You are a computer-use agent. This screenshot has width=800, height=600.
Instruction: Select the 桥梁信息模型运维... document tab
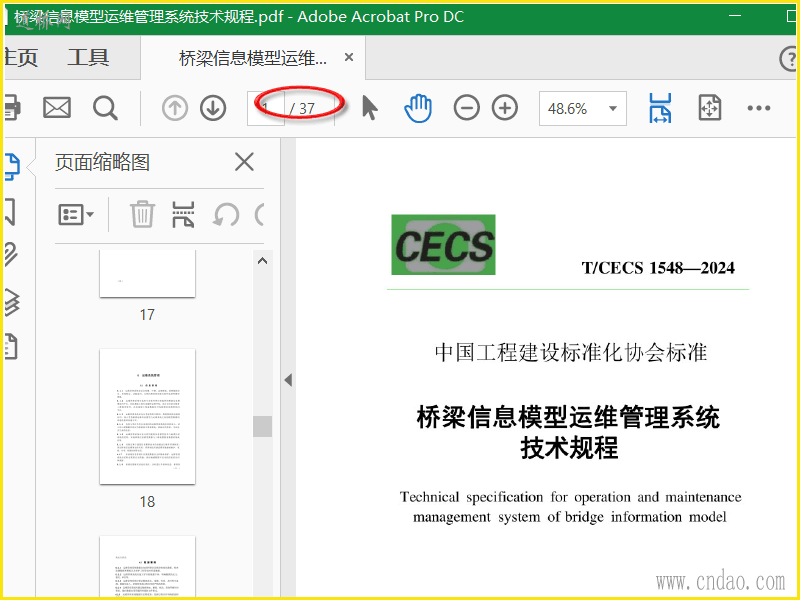[x=253, y=58]
